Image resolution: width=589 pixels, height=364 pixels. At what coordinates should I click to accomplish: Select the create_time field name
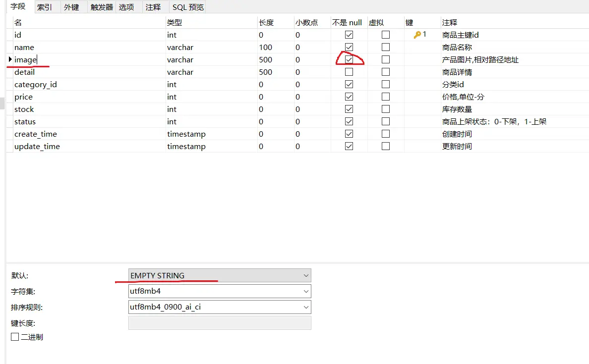[x=89, y=134]
